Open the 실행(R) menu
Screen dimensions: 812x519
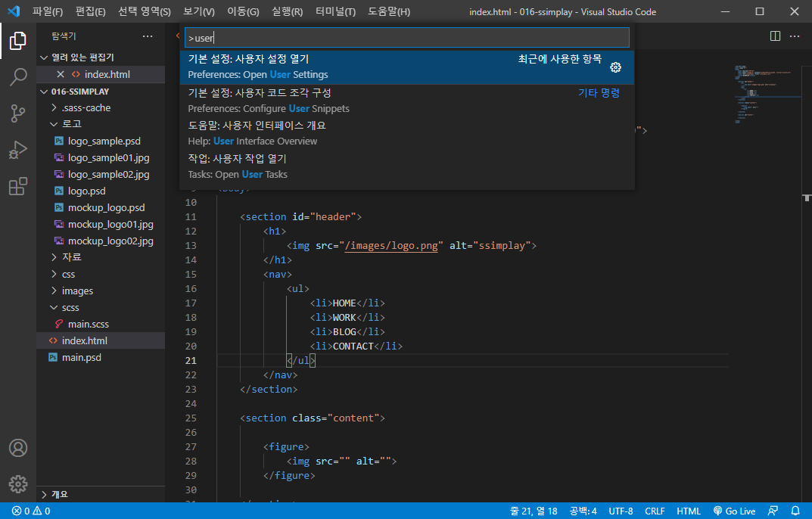(287, 11)
